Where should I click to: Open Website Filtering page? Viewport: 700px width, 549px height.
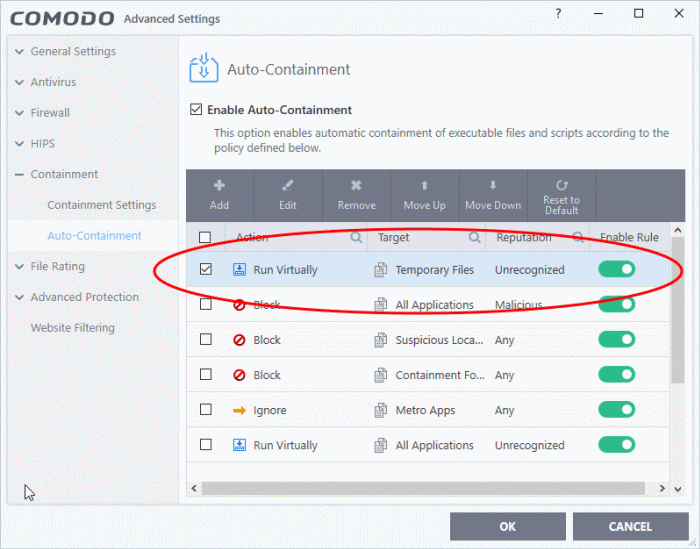(73, 328)
